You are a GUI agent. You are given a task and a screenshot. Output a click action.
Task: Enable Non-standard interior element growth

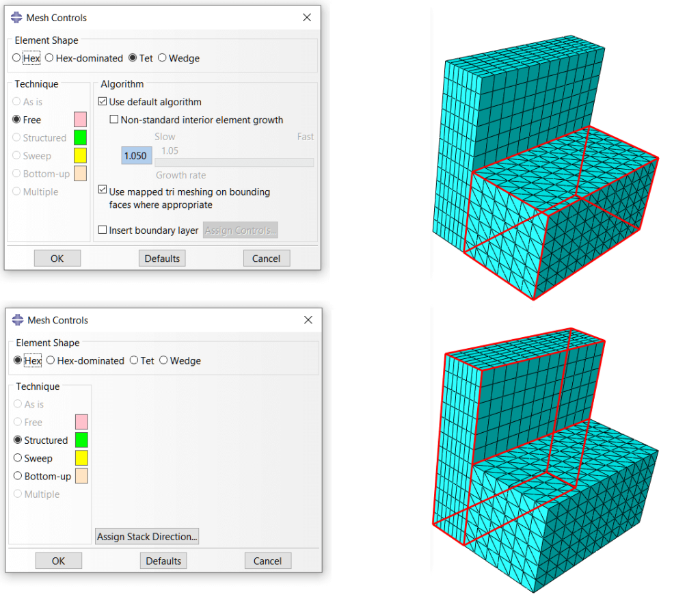[x=115, y=119]
